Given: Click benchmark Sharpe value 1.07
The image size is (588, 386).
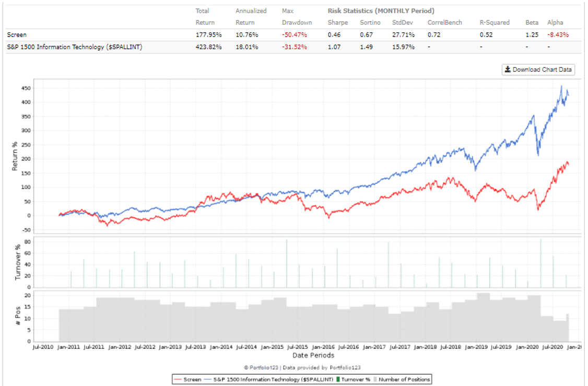Looking at the screenshot, I should click(x=334, y=47).
